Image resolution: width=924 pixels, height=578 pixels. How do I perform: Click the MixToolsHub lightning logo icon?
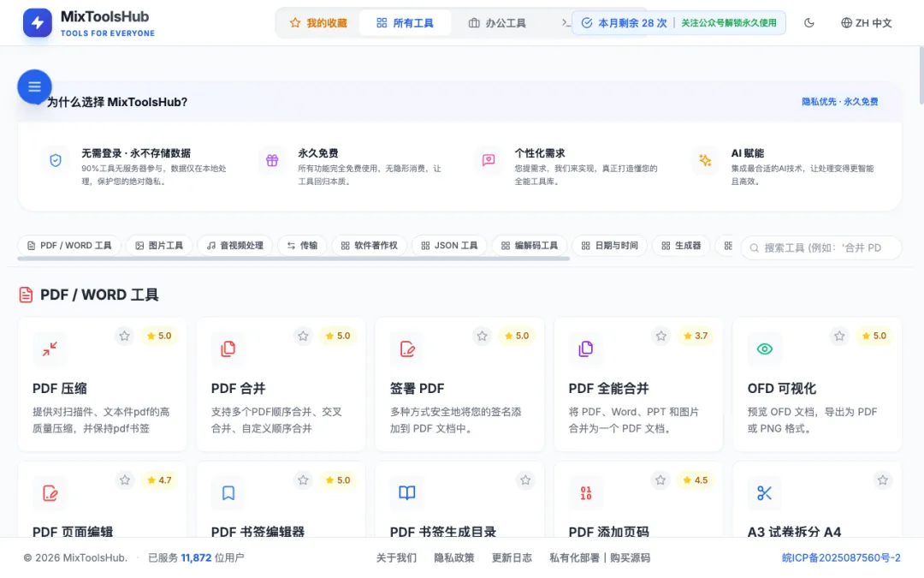click(37, 23)
